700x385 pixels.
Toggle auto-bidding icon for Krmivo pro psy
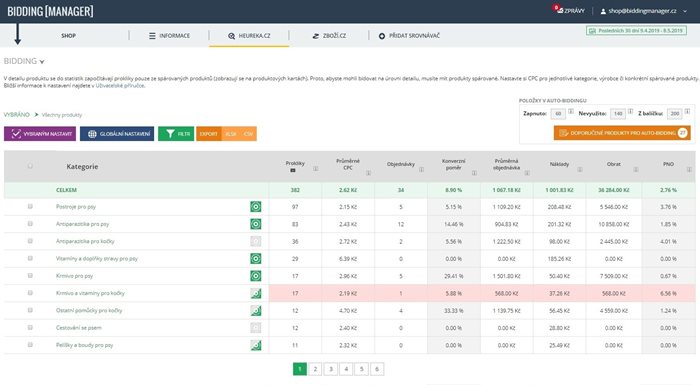coord(255,276)
